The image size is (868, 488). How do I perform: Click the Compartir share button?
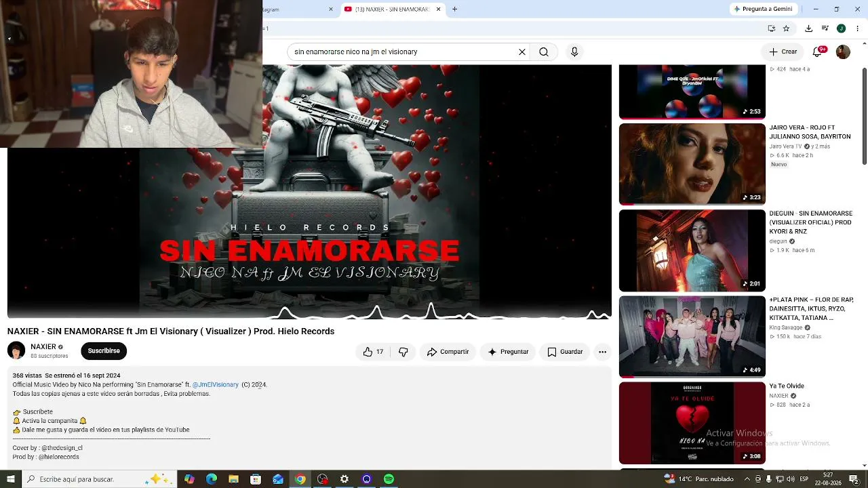coord(448,352)
